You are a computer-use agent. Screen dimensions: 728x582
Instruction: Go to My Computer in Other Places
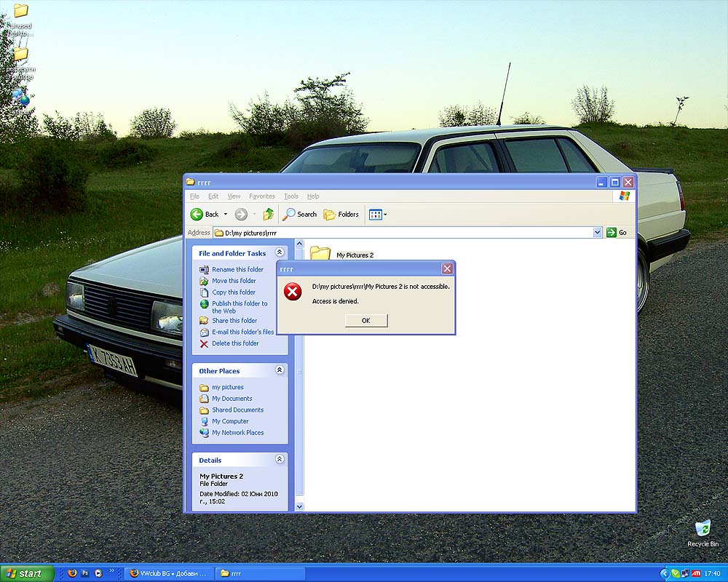point(230,421)
